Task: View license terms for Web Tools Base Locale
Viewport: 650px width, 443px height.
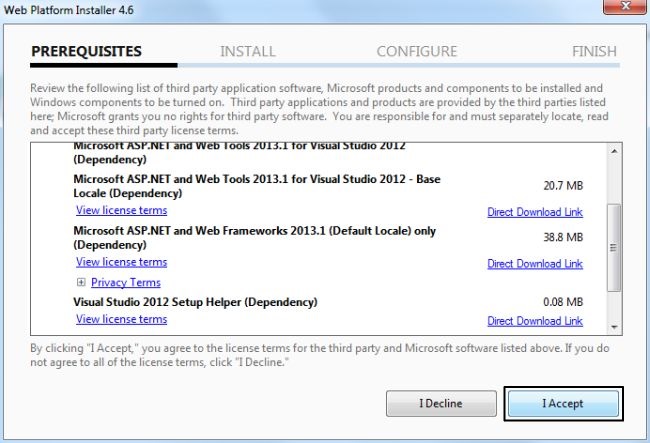Action: 121,210
